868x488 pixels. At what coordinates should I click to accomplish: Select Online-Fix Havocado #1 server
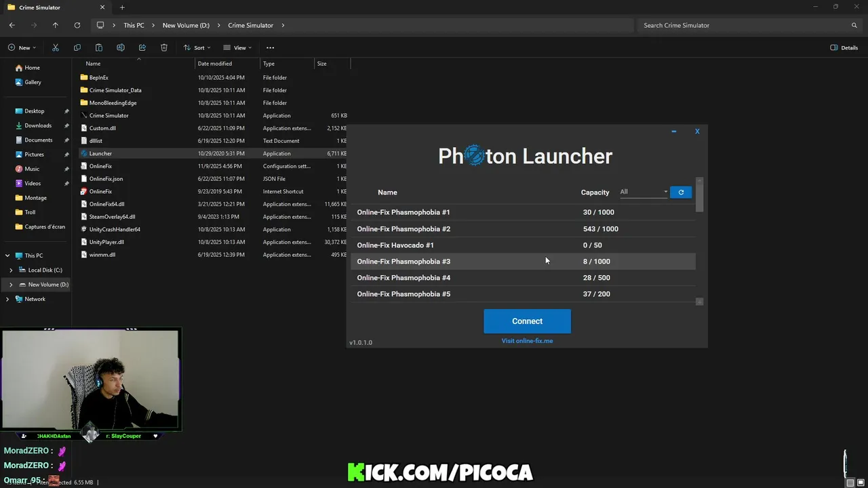[x=523, y=245]
